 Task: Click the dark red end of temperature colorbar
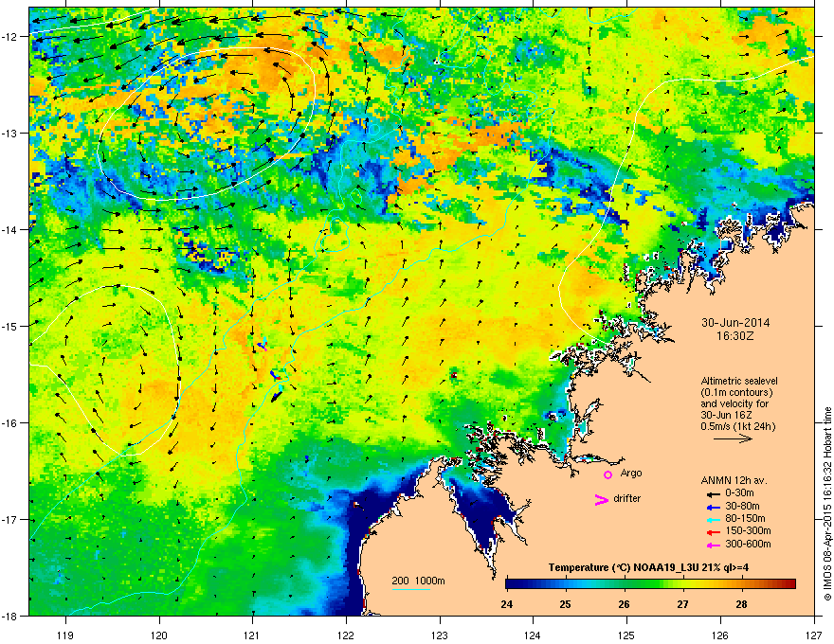pos(789,583)
